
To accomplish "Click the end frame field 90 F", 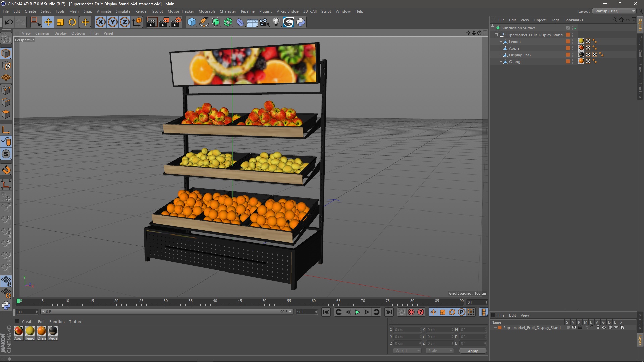I will 306,312.
